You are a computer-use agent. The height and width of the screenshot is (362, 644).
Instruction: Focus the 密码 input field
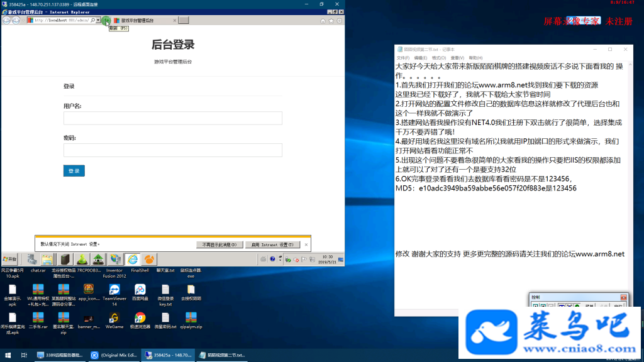pos(173,150)
